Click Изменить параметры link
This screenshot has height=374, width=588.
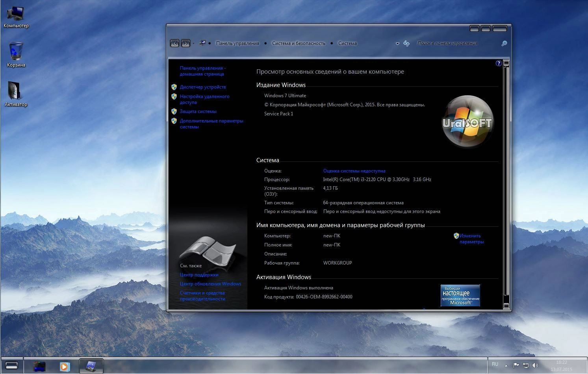[471, 239]
